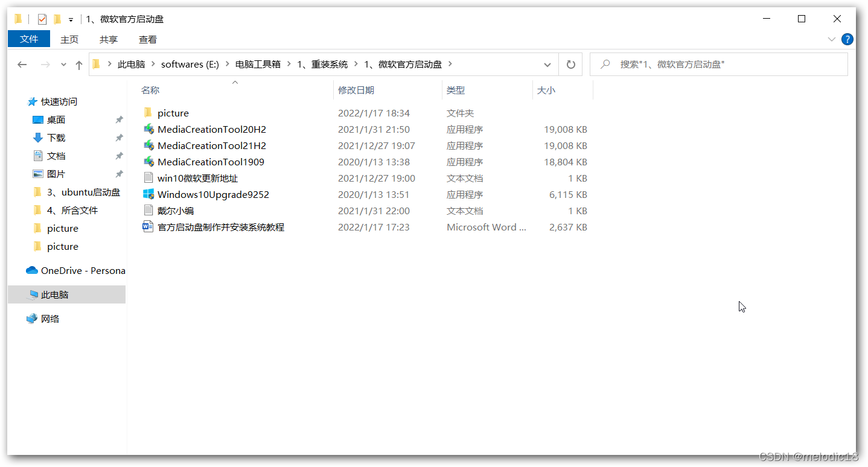Click the date 2021/1/31 21:50
Image resolution: width=868 pixels, height=467 pixels.
(x=374, y=130)
